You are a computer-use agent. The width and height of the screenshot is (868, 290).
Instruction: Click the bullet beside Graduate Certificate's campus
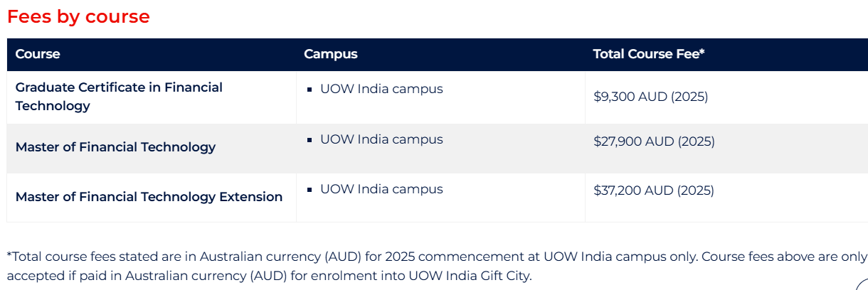click(309, 90)
